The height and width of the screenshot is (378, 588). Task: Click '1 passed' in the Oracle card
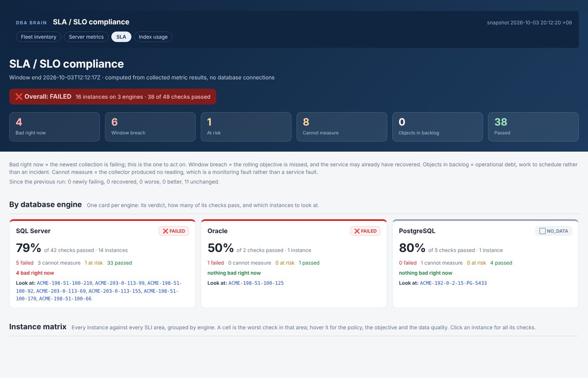click(x=309, y=263)
